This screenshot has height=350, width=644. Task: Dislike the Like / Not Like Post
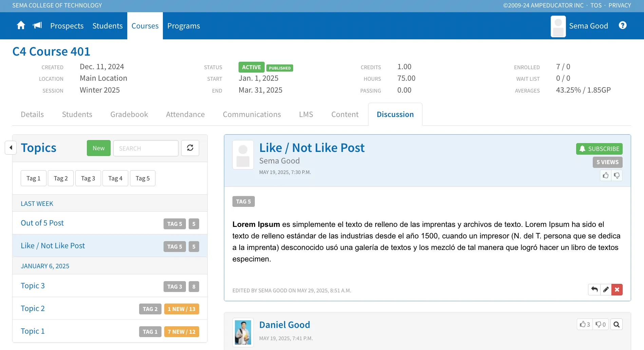(617, 175)
